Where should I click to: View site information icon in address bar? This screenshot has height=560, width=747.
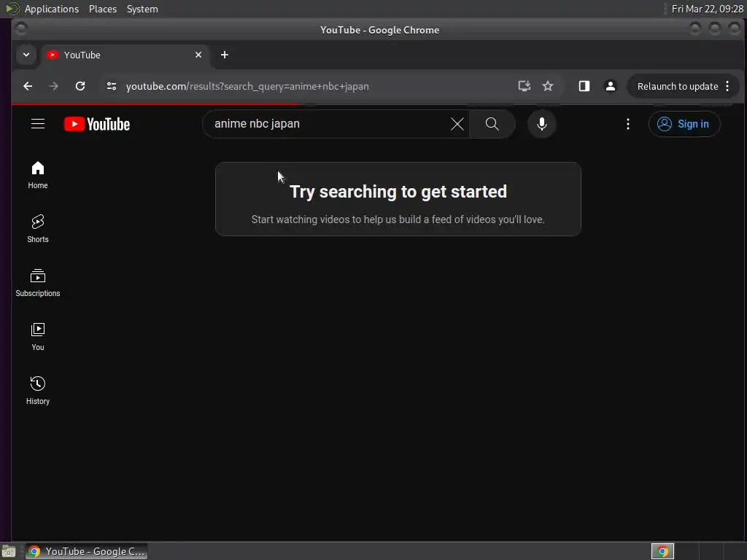pyautogui.click(x=112, y=86)
